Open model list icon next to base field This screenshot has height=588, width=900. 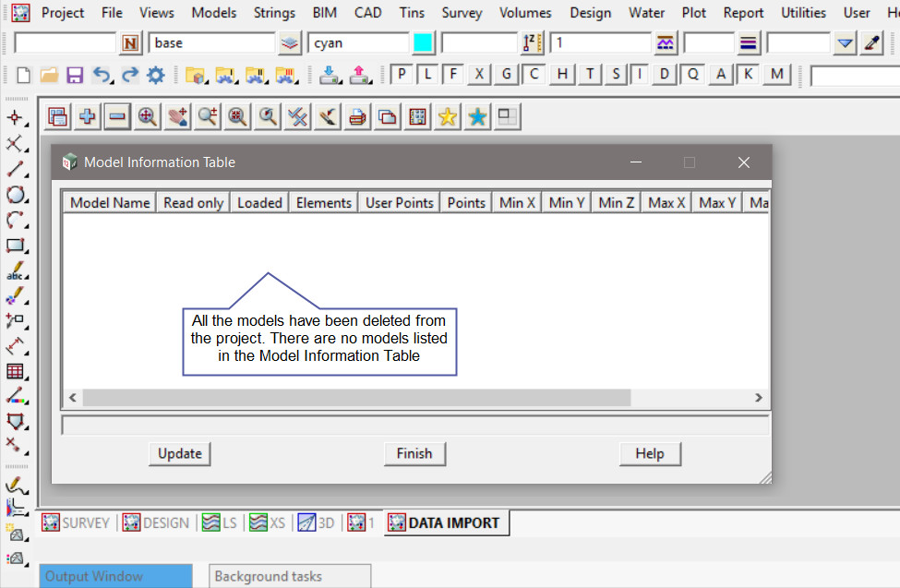coord(290,43)
